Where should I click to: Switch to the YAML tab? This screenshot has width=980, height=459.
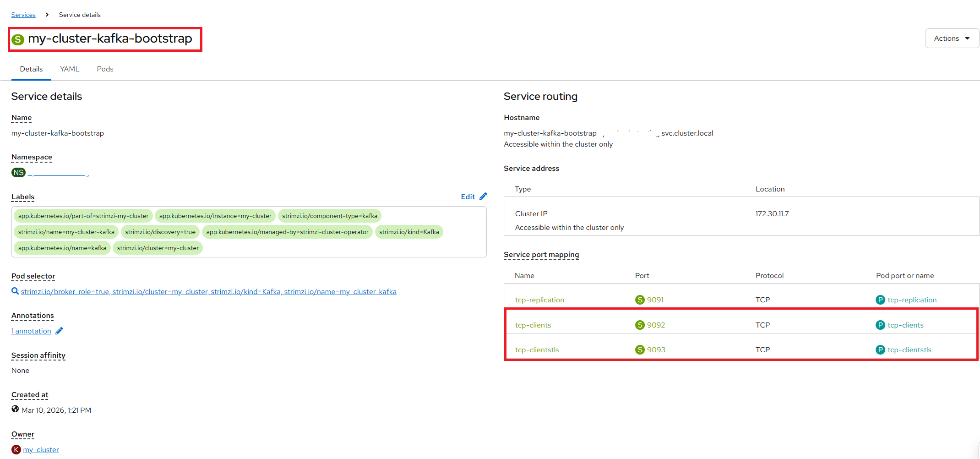pos(70,69)
